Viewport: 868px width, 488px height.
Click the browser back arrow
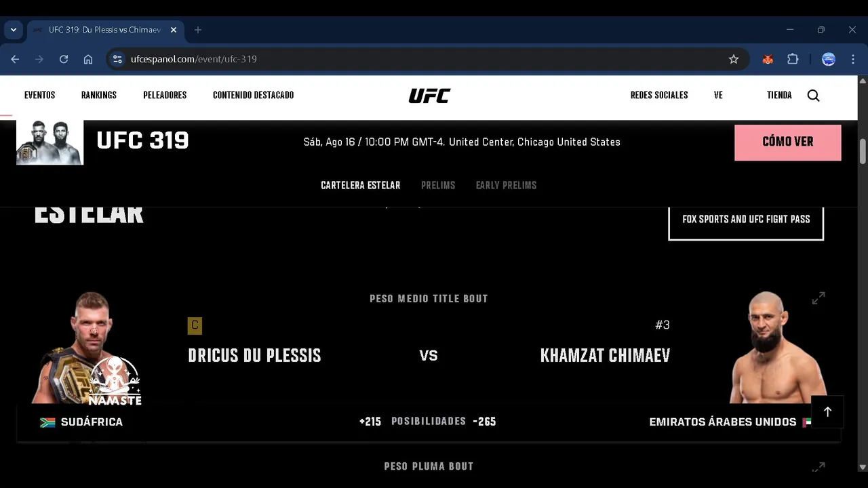click(15, 59)
